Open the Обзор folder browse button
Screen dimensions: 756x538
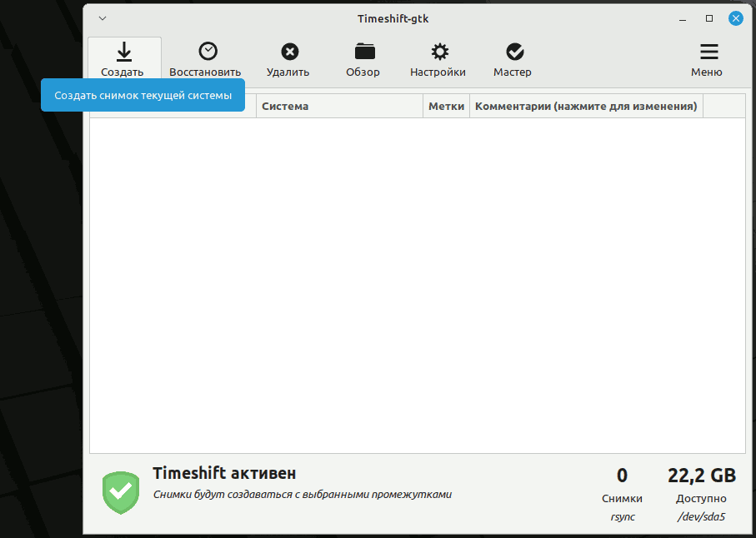tap(363, 60)
